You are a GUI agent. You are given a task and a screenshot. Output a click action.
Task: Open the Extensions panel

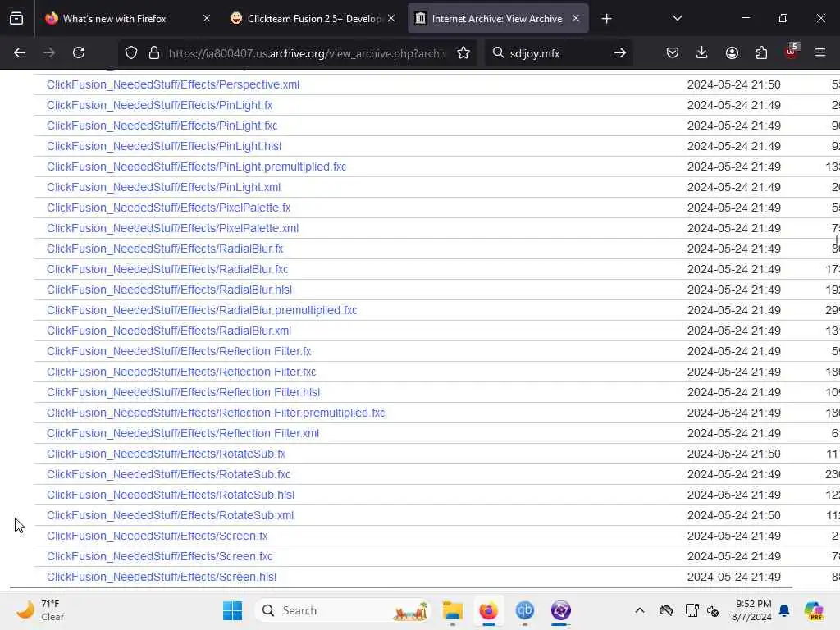(x=761, y=52)
